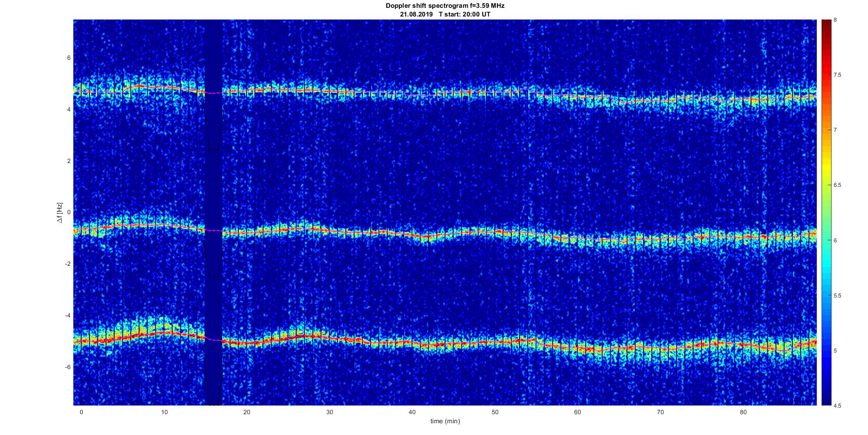Click y-axis tick label '4'

pos(69,109)
